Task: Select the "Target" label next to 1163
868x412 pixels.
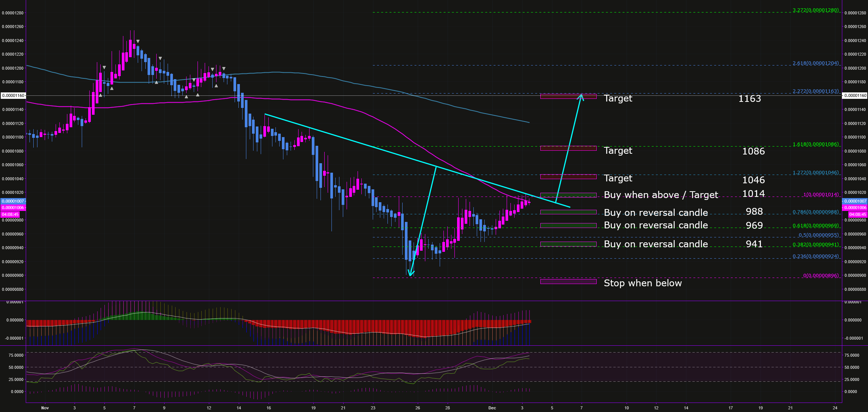Action: [x=618, y=98]
